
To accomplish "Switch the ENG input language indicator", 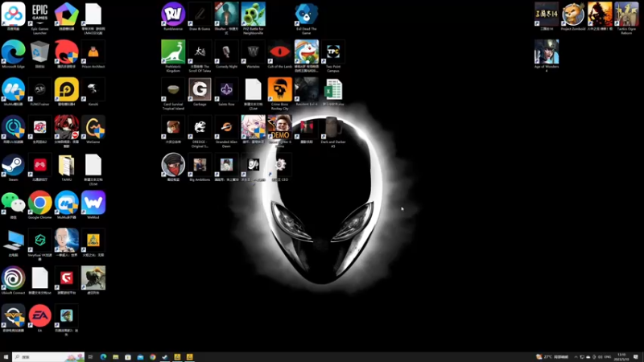I will (608, 357).
